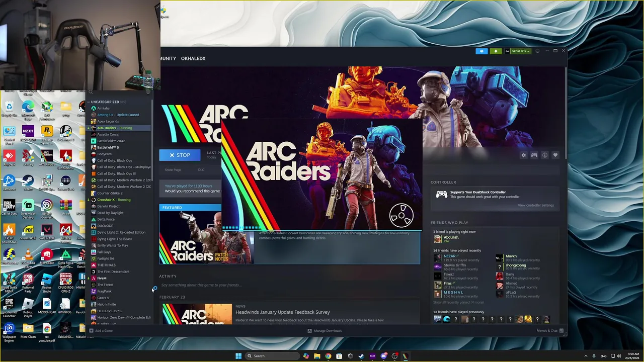
Task: Click View controller settings link
Action: click(536, 205)
